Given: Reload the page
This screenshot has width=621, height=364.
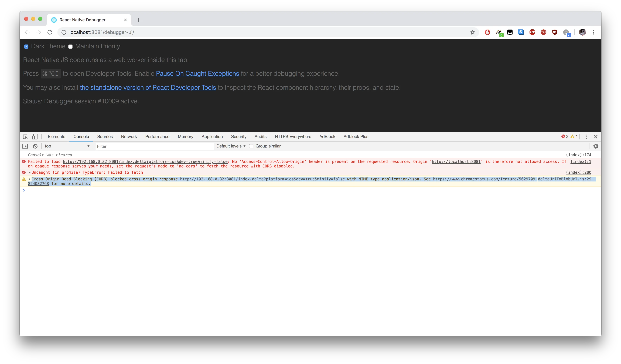Looking at the screenshot, I should pyautogui.click(x=50, y=32).
